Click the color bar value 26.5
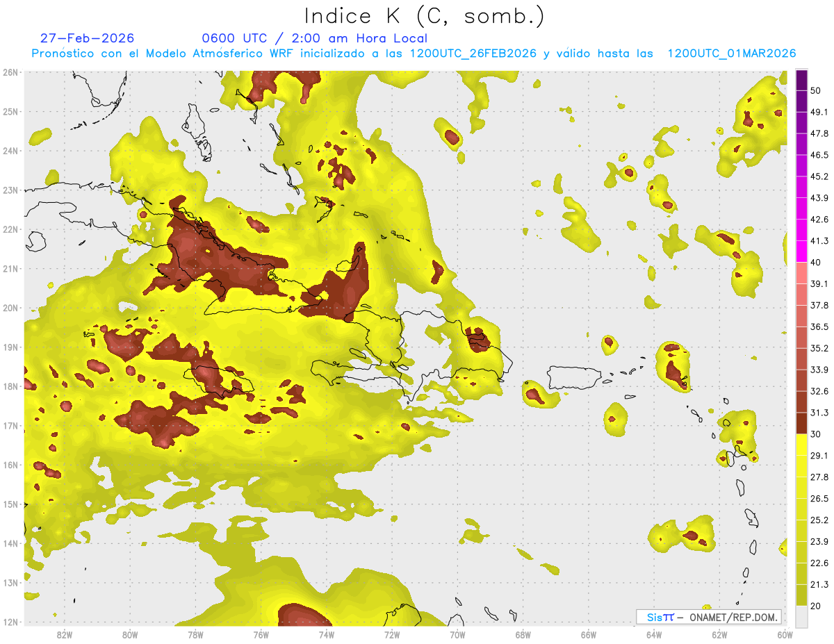834x644 pixels. pyautogui.click(x=819, y=499)
